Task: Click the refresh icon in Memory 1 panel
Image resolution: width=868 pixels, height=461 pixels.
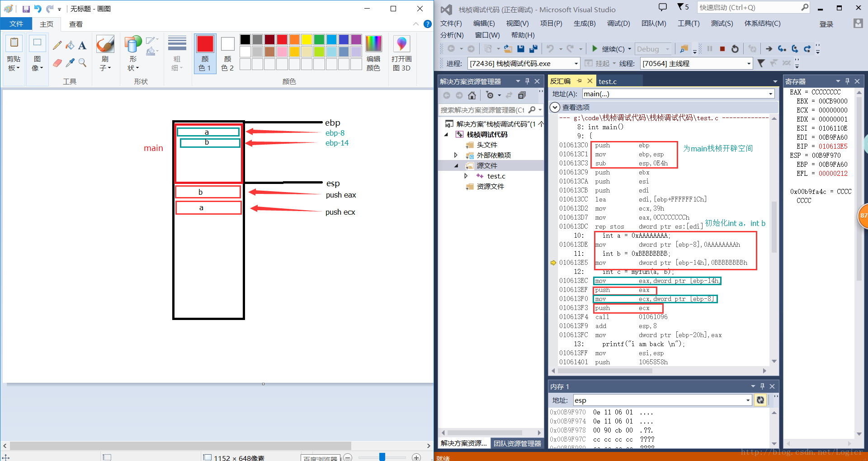Action: click(760, 400)
